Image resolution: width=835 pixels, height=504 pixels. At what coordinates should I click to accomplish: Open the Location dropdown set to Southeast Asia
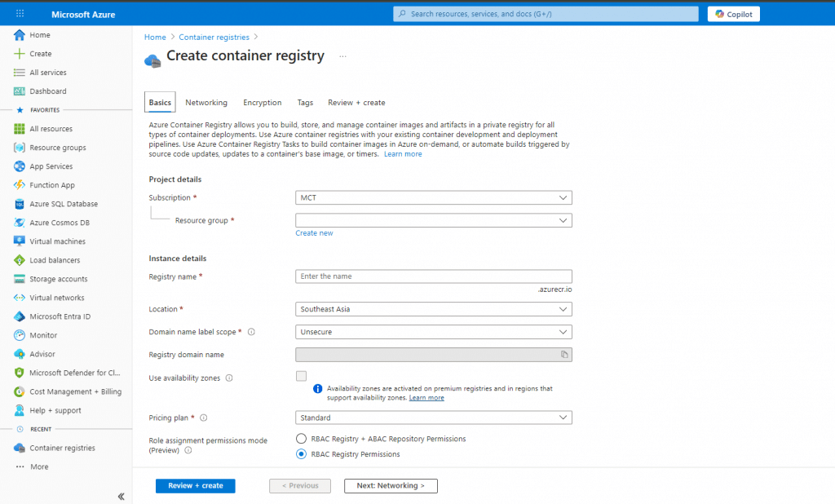(433, 309)
